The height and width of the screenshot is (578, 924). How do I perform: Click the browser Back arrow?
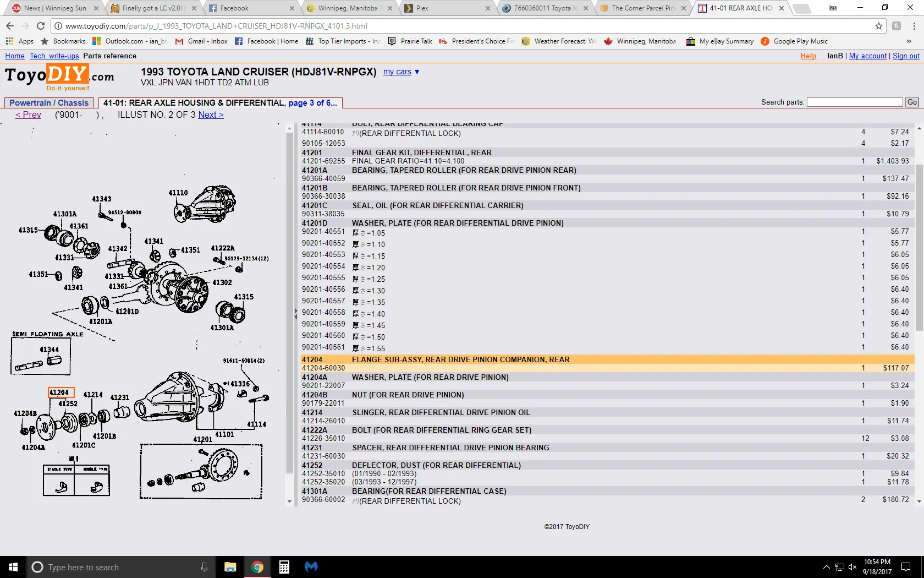(x=9, y=26)
